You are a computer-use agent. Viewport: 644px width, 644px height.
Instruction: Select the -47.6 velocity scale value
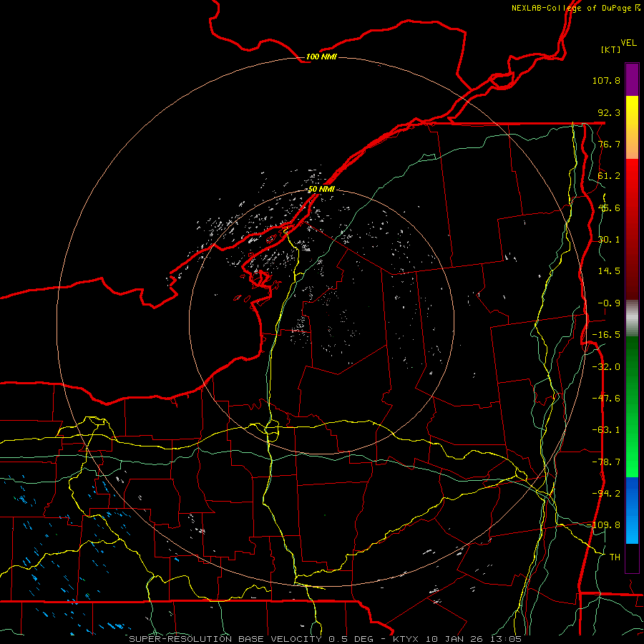(x=606, y=399)
